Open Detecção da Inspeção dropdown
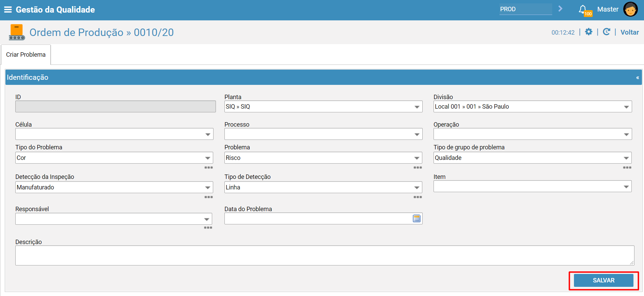Screen dimensions: 644x296 (x=114, y=187)
